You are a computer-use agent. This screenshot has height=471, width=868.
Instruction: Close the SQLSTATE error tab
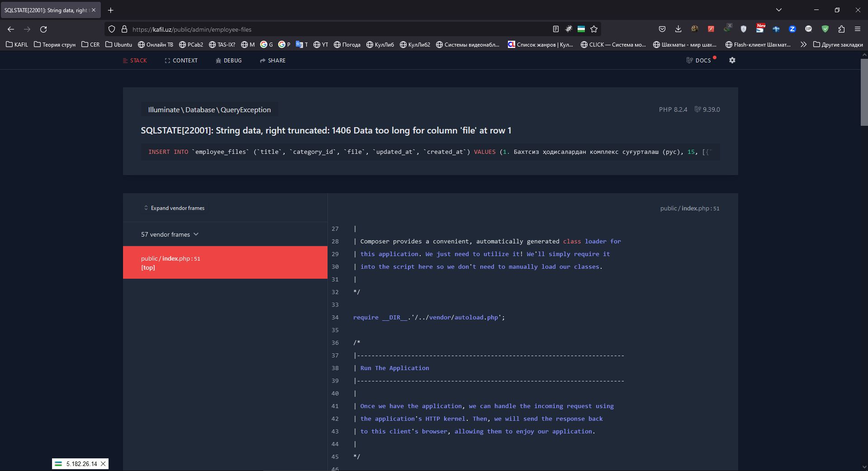click(x=94, y=10)
